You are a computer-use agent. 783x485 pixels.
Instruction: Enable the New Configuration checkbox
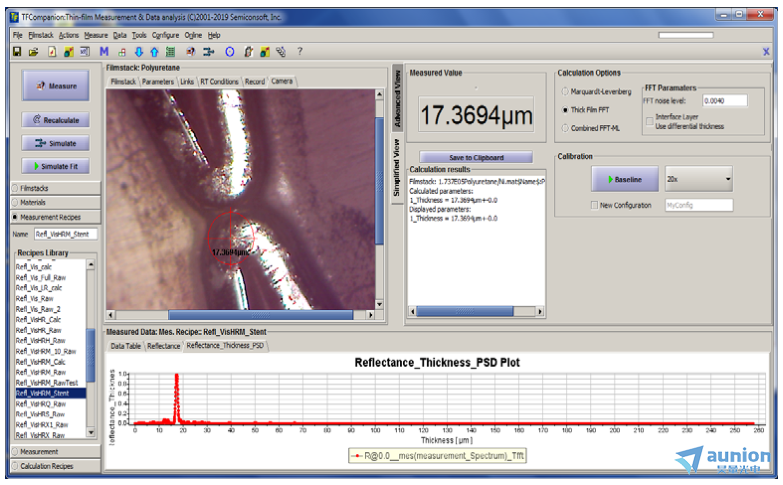[x=594, y=205]
